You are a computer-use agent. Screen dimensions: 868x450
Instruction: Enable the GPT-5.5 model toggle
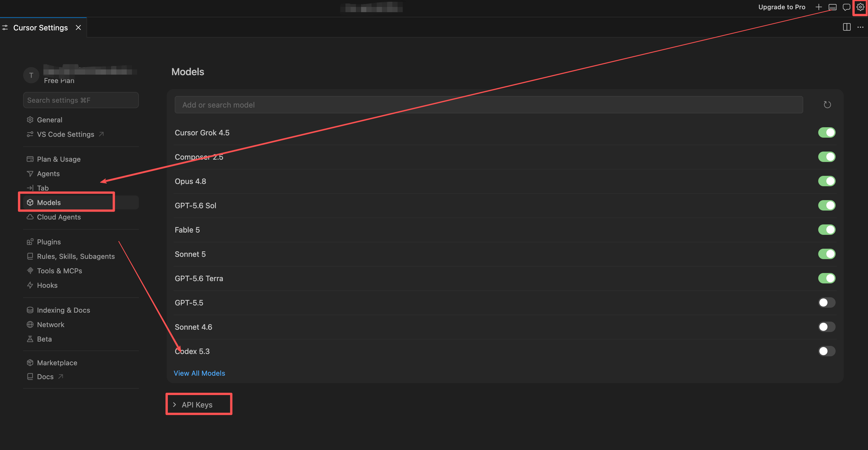click(x=827, y=303)
